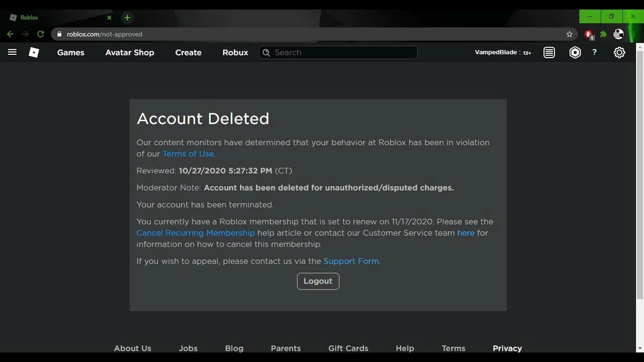Open the notifications feed icon
644x362 pixels.
[x=549, y=52]
